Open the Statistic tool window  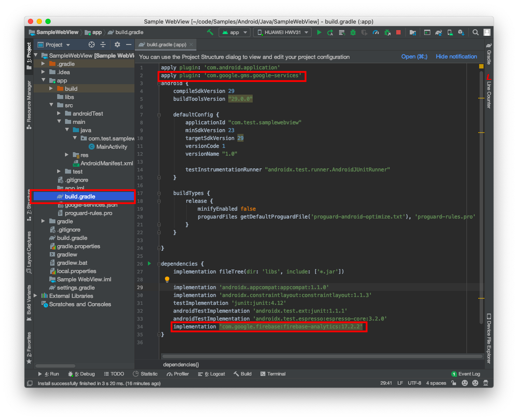point(145,374)
